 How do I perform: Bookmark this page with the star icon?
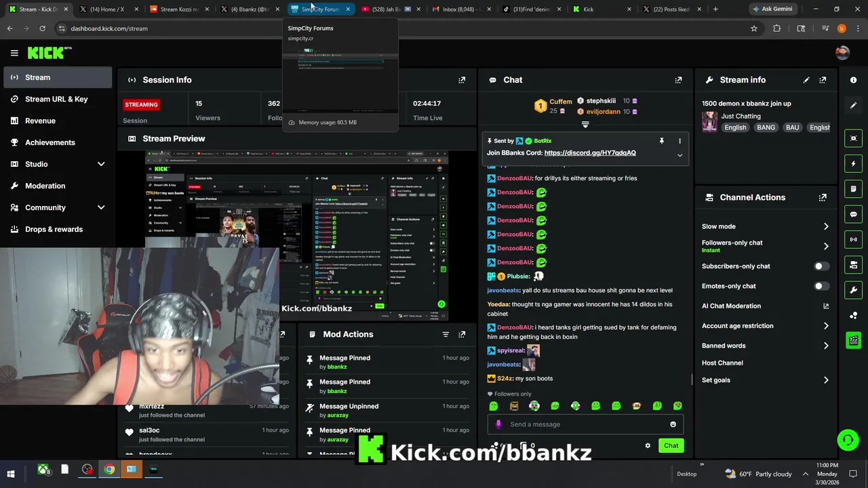(753, 28)
